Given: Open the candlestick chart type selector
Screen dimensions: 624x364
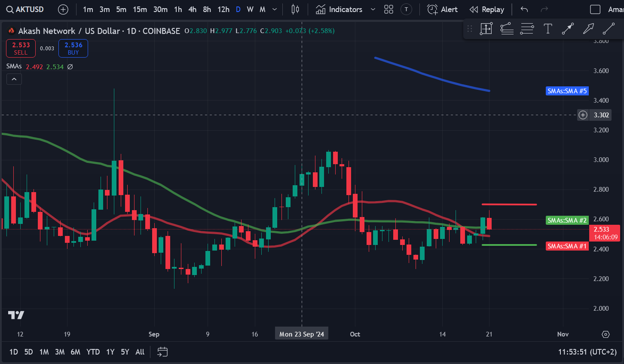Looking at the screenshot, I should (295, 9).
